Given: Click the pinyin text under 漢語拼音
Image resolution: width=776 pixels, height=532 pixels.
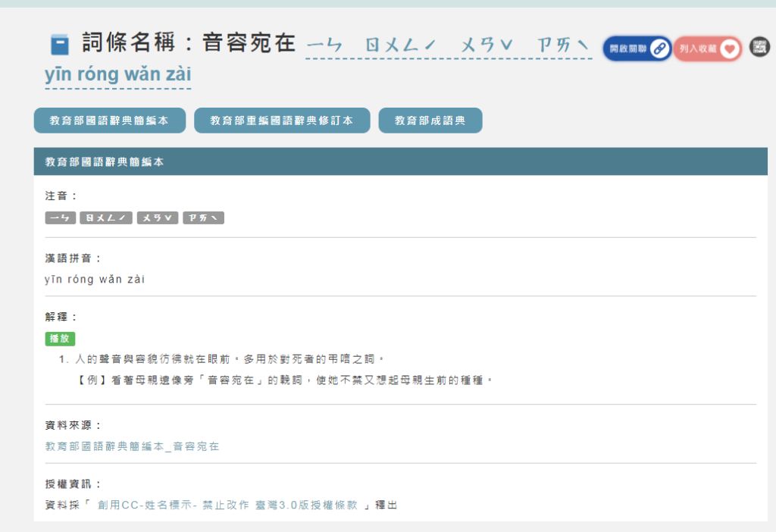Looking at the screenshot, I should click(x=95, y=279).
